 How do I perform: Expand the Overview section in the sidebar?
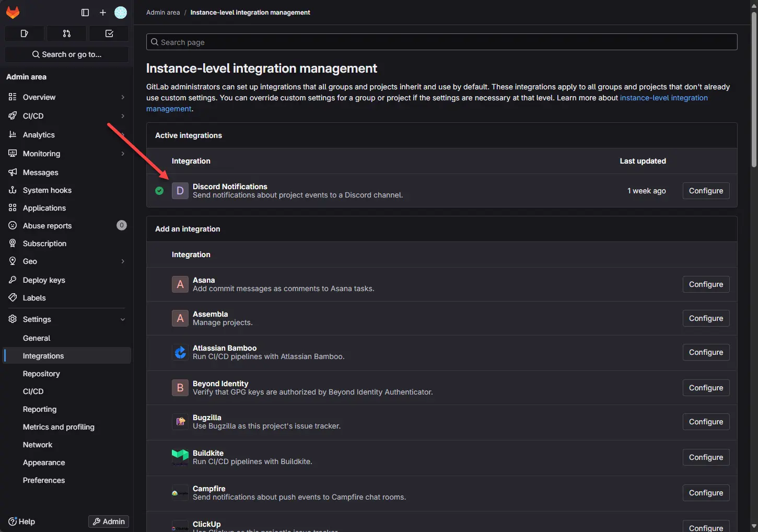pyautogui.click(x=122, y=97)
